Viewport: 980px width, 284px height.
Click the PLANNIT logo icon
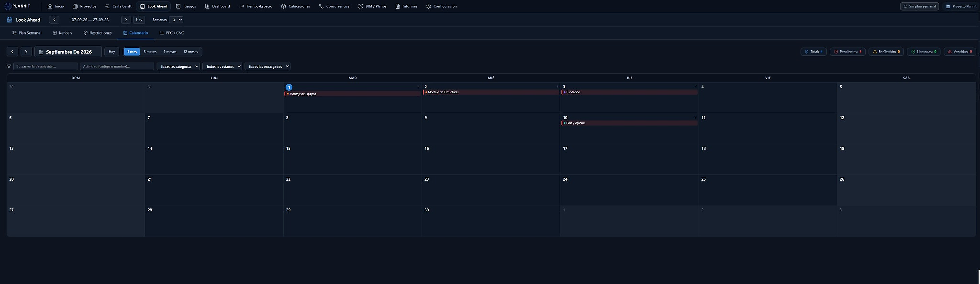[8, 6]
